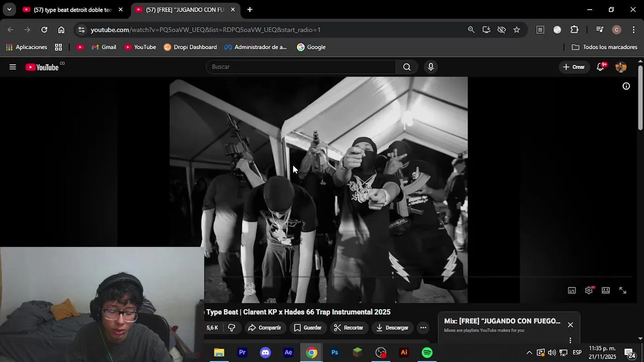Viewport: 644px width, 362px height.
Task: Open the player settings gear
Action: 589,290
